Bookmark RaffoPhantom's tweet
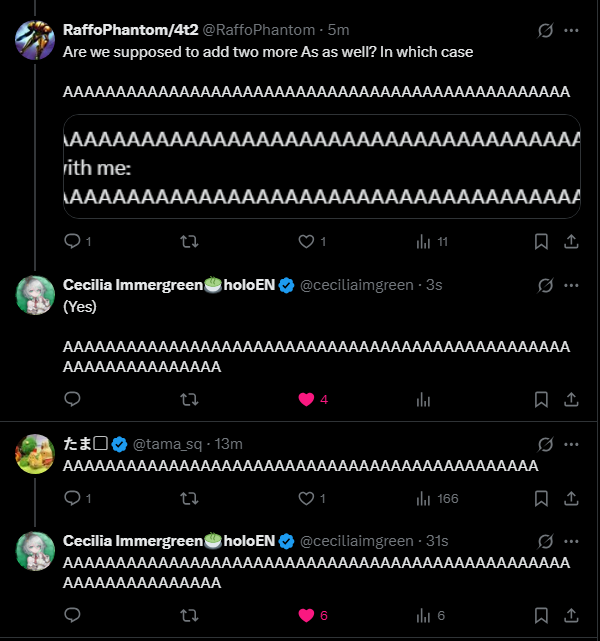Image resolution: width=600 pixels, height=641 pixels. click(541, 242)
